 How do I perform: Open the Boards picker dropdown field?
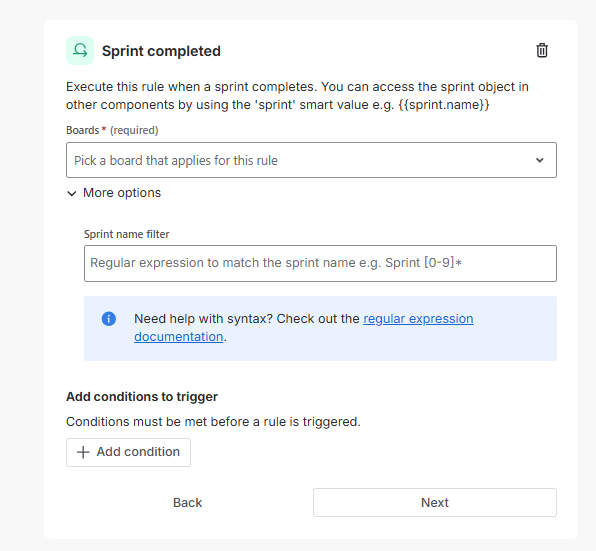(311, 160)
